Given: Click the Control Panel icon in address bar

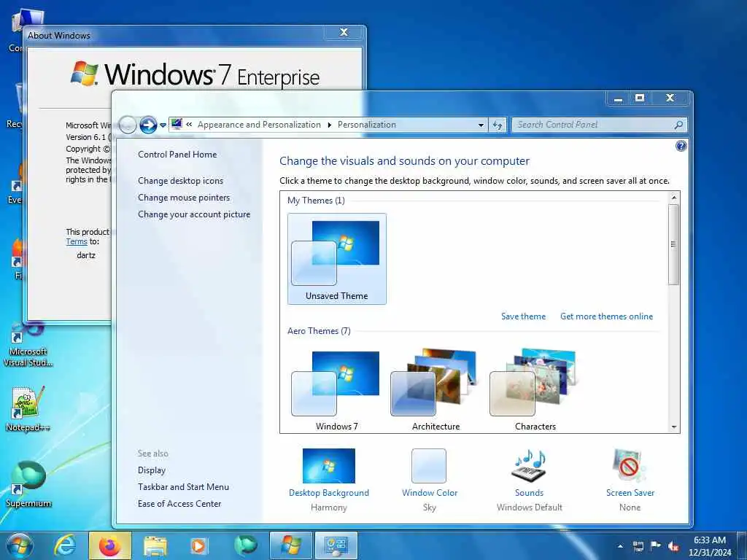Looking at the screenshot, I should click(177, 124).
